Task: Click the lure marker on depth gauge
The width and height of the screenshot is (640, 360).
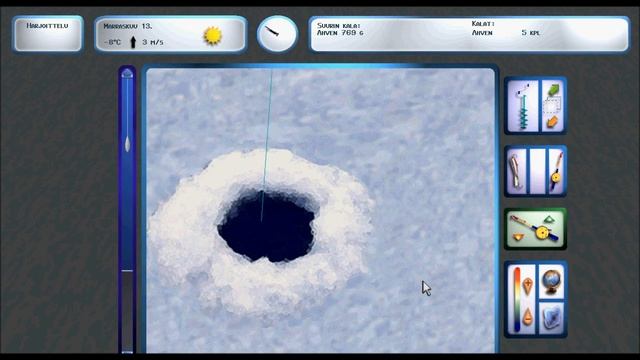Action: coord(127,144)
